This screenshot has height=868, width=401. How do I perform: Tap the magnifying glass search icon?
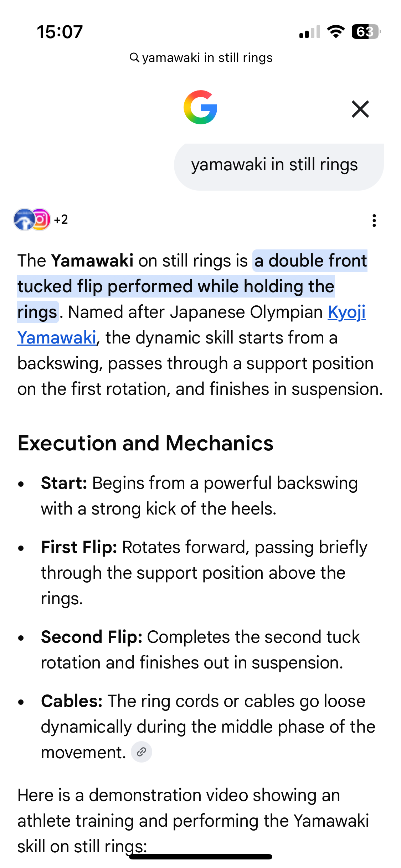(134, 57)
